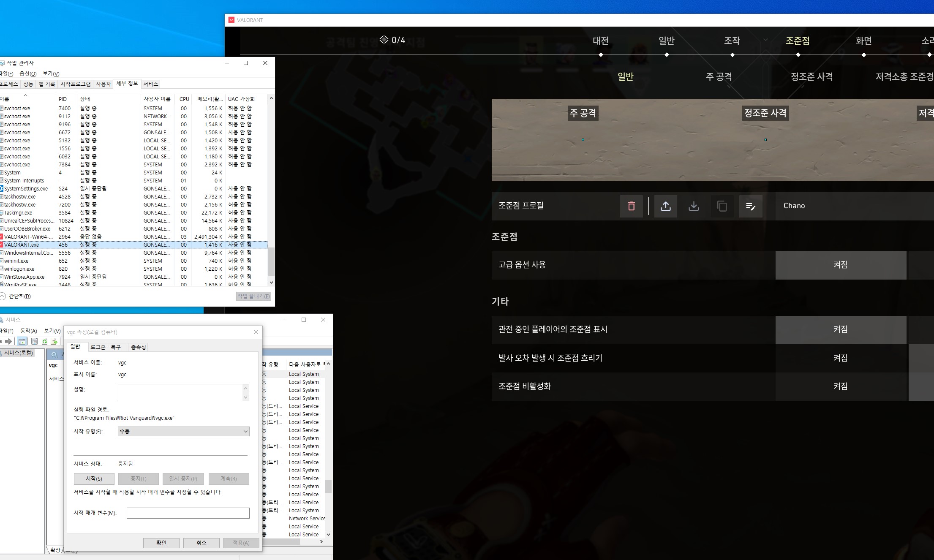The width and height of the screenshot is (934, 560).
Task: Click the duplicate crosshair profile icon
Action: (x=722, y=206)
